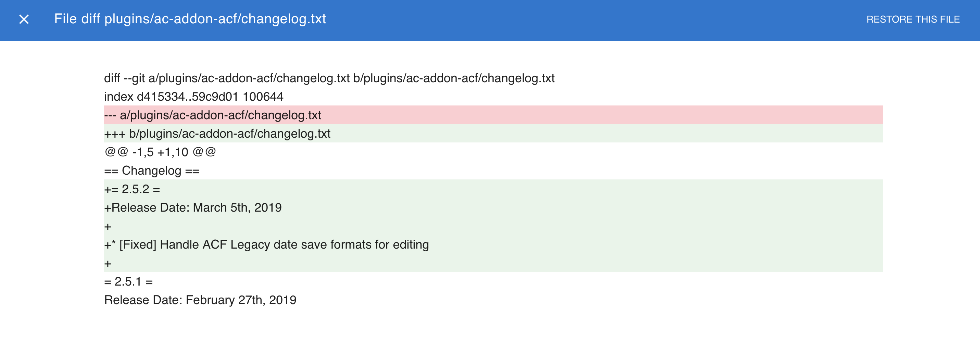The image size is (980, 352).
Task: Click the == Changelog == line
Action: pos(152,171)
